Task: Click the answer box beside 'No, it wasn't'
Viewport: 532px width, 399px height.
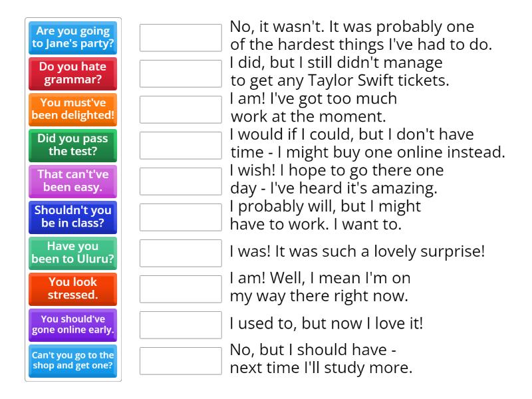Action: [x=180, y=38]
